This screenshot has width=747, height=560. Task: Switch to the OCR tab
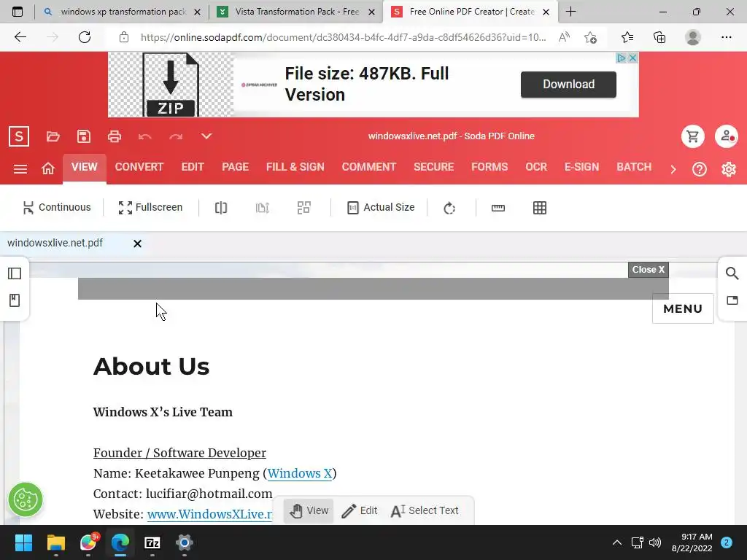tap(536, 167)
